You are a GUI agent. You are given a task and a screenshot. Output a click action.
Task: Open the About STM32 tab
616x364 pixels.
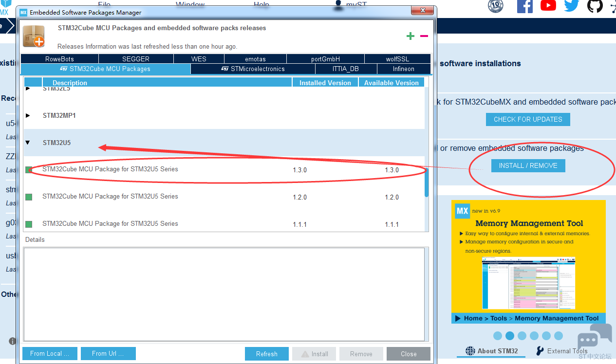click(491, 351)
